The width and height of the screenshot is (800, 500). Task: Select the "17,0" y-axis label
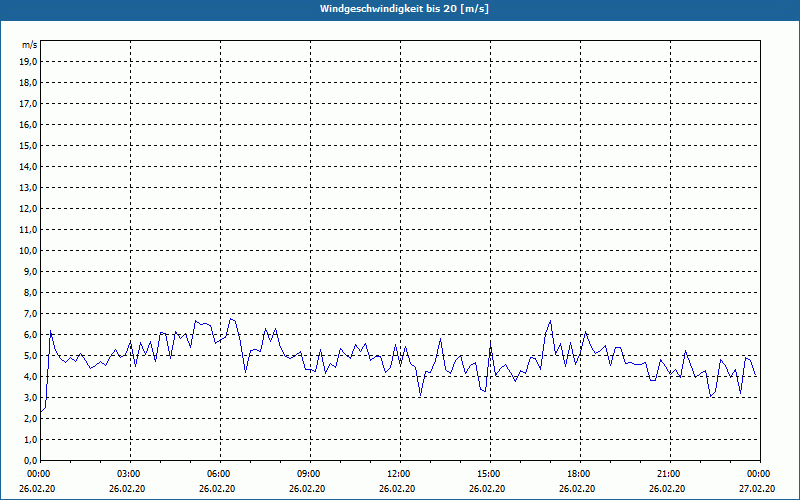coord(28,104)
